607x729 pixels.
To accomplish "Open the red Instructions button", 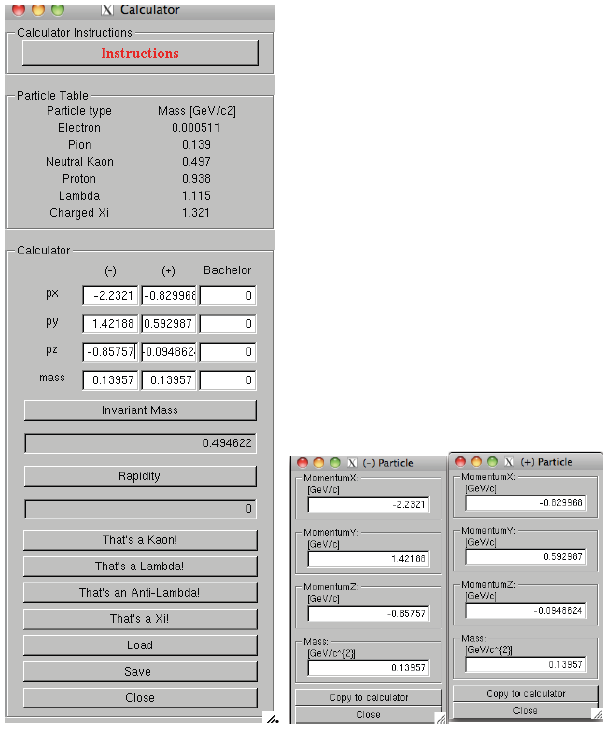I will tap(140, 53).
